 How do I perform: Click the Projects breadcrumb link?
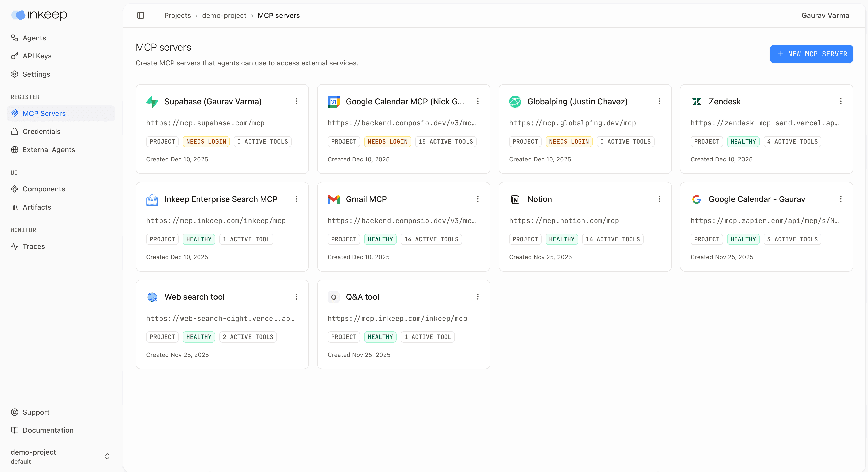(178, 15)
